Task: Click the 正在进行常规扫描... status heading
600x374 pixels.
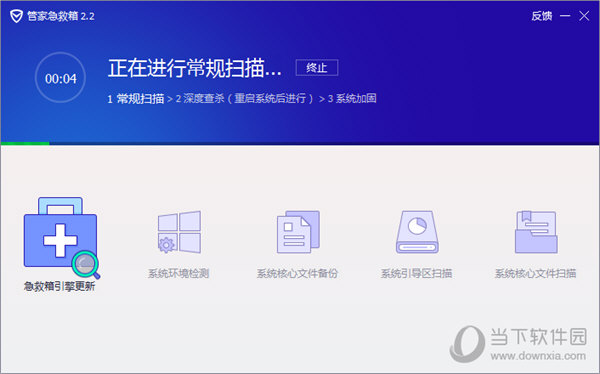Action: (195, 69)
